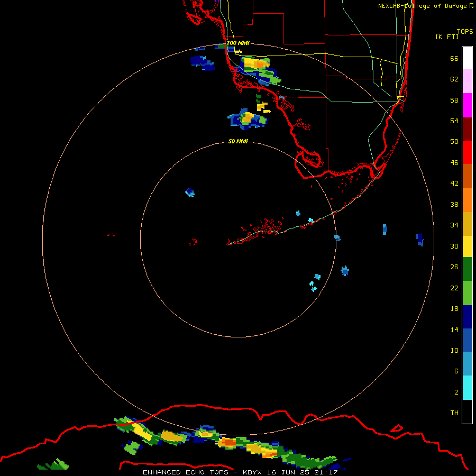Click legend value 18

point(454,309)
